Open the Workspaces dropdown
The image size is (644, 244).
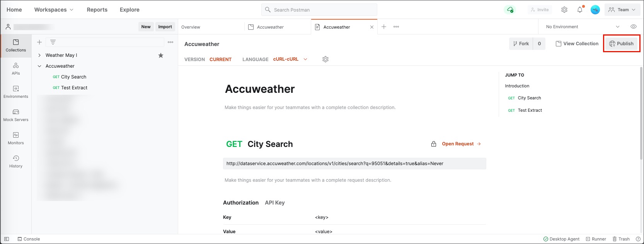(54, 10)
